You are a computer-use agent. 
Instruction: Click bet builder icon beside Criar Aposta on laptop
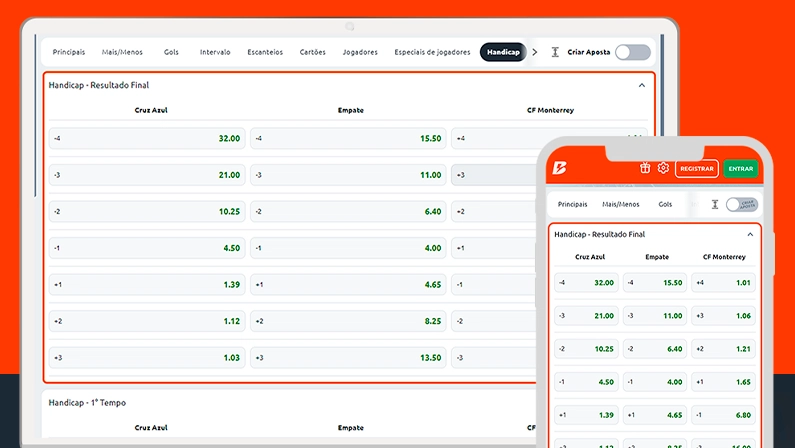pyautogui.click(x=555, y=52)
